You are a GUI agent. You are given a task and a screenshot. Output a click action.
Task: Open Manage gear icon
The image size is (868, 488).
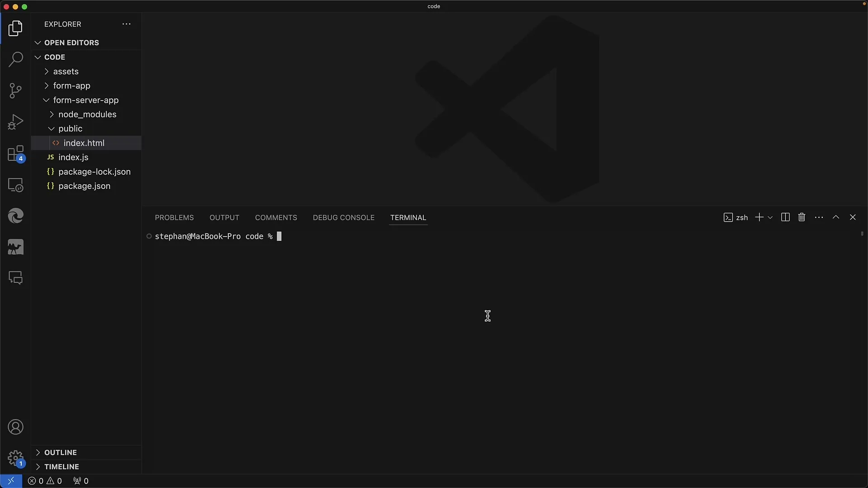pos(15,458)
